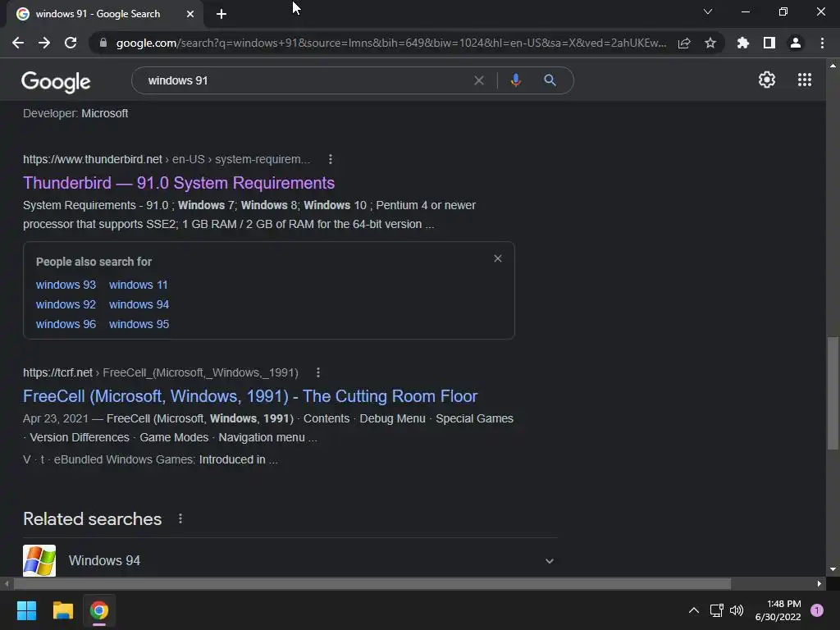Open the Chrome Extensions puzzle icon

click(x=743, y=43)
